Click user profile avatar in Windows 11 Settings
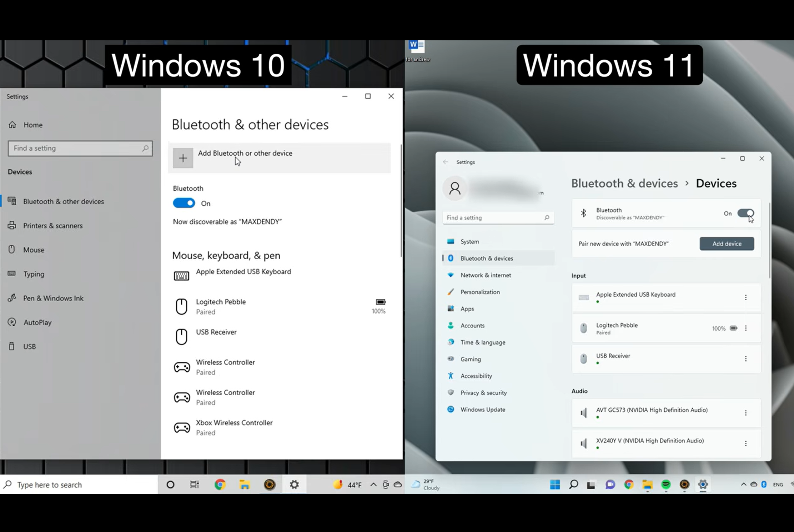 pos(455,188)
